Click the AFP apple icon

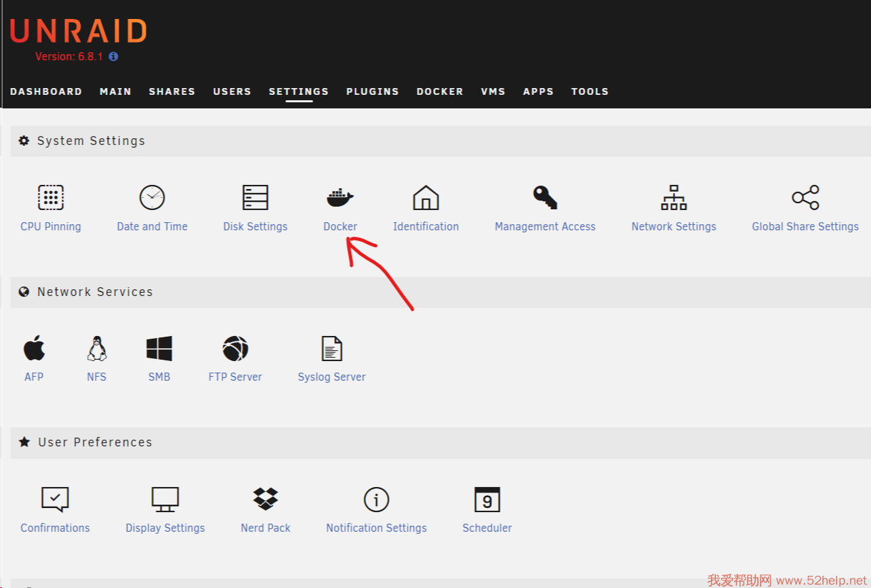tap(34, 349)
